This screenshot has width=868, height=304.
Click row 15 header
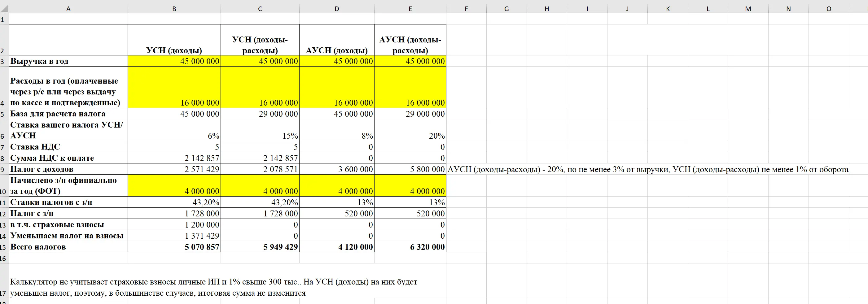coord(3,247)
